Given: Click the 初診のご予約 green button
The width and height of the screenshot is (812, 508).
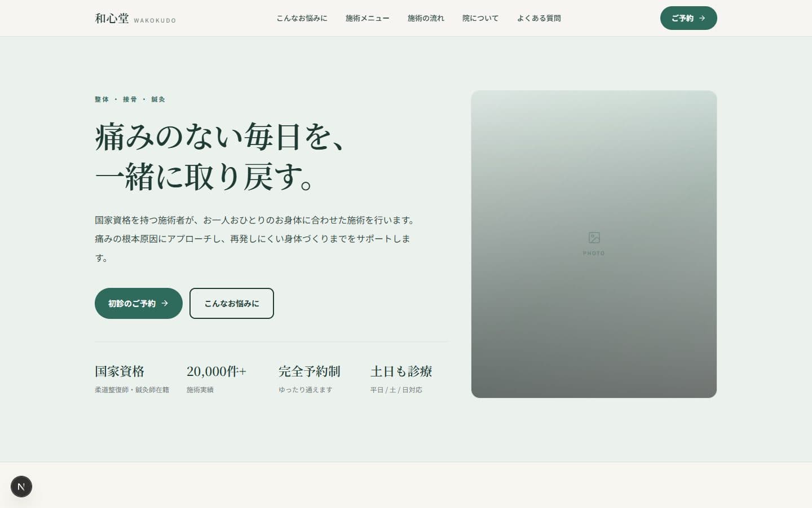Looking at the screenshot, I should click(139, 303).
